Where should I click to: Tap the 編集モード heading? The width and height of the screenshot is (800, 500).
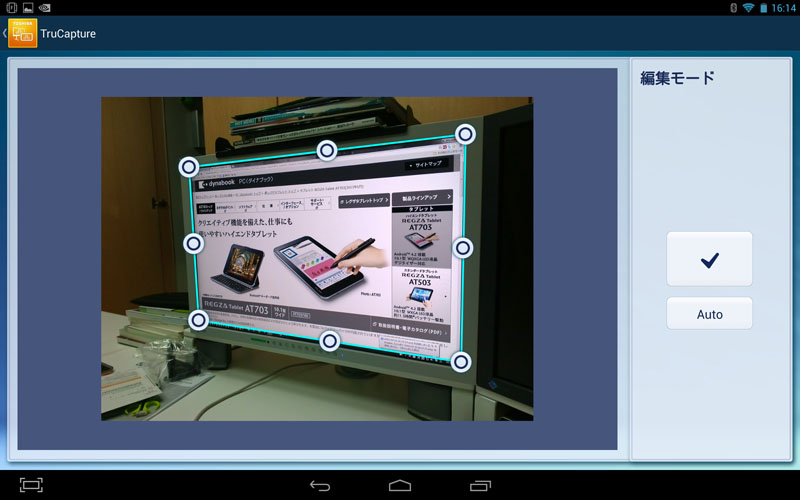point(678,78)
